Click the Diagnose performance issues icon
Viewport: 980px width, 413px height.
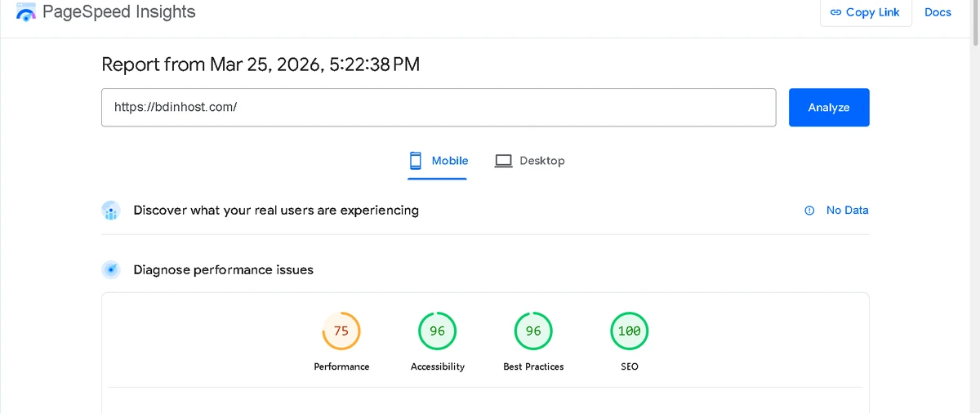tap(111, 270)
